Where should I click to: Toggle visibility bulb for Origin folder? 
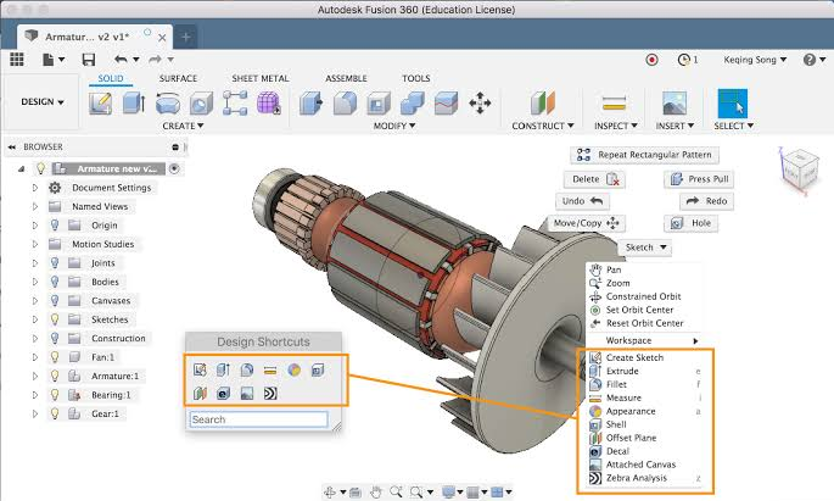[54, 225]
